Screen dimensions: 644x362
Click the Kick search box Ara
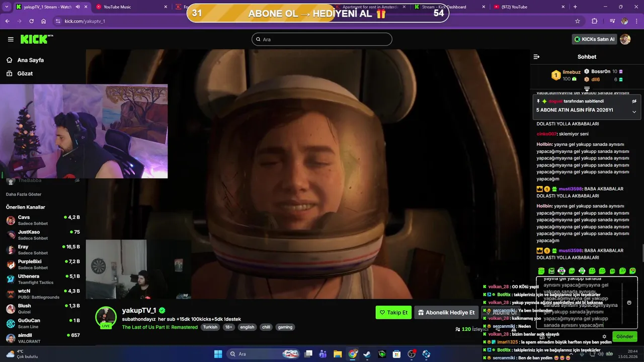point(322,39)
